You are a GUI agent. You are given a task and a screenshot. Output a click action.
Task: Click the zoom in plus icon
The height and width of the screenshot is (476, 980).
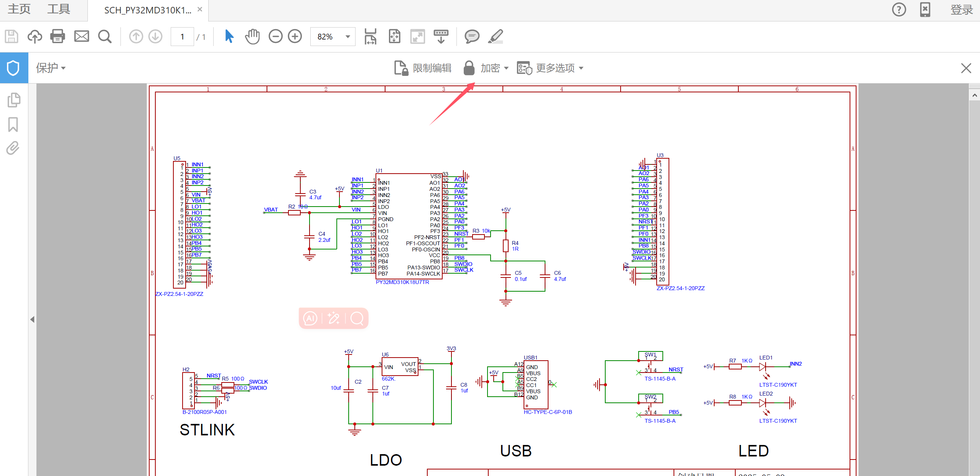coord(295,36)
